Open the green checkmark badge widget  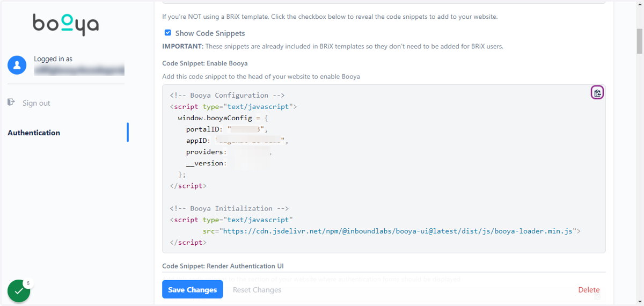(x=19, y=291)
